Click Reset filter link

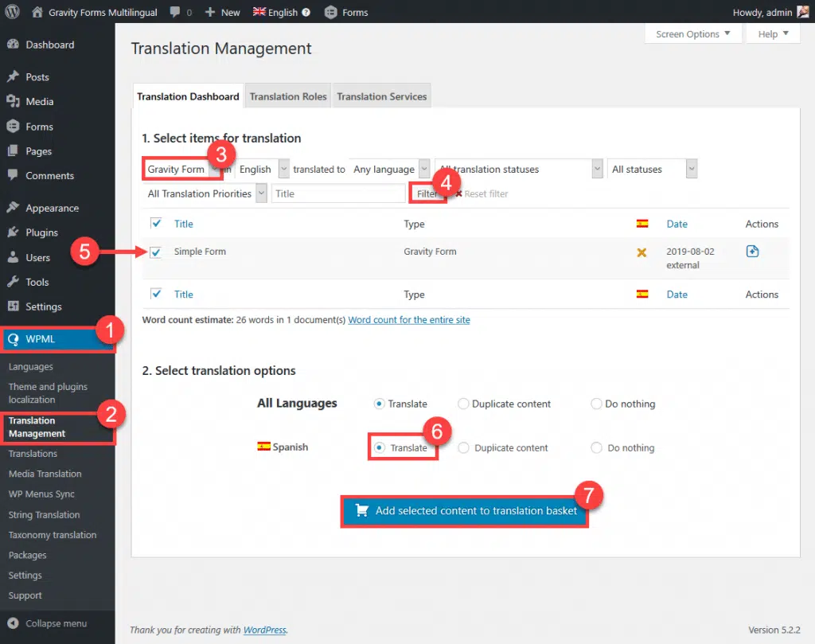(482, 193)
